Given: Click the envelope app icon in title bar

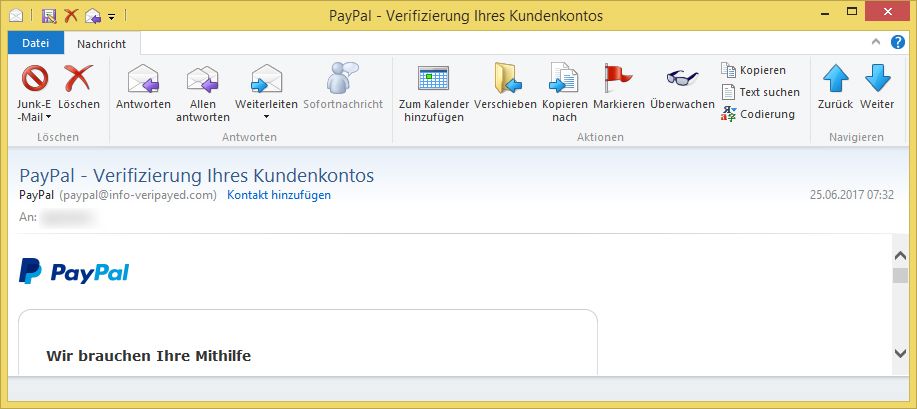Looking at the screenshot, I should coord(16,16).
